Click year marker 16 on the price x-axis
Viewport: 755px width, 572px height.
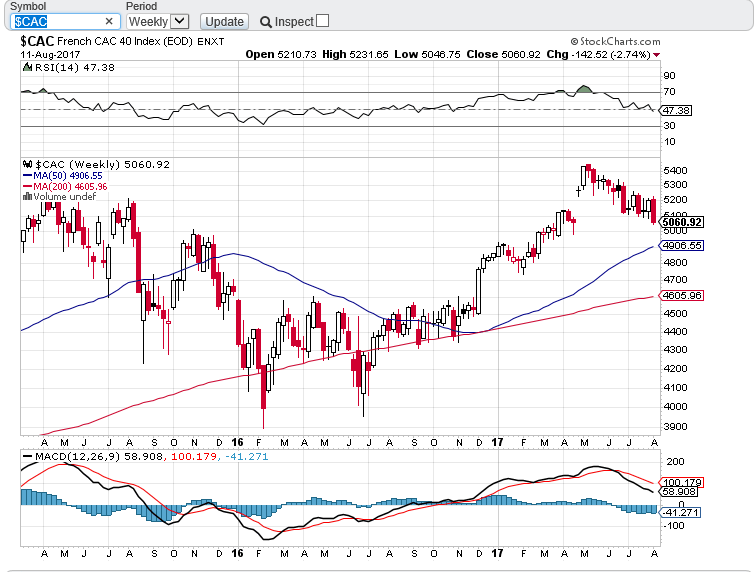[237, 442]
